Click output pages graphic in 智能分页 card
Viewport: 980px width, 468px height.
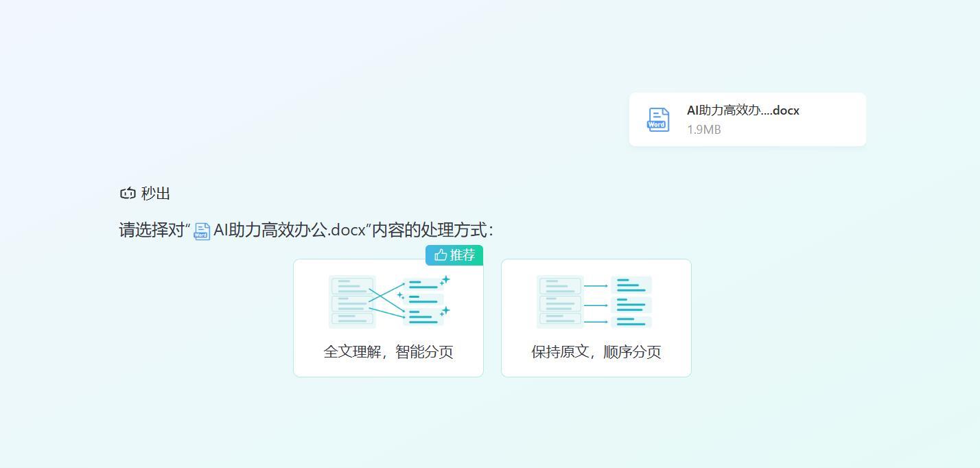point(423,302)
